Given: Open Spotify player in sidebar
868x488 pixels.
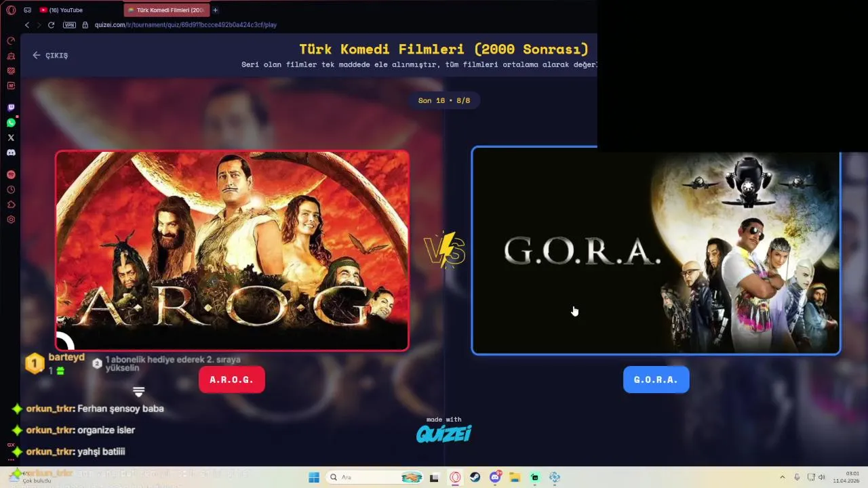Looking at the screenshot, I should 11,175.
